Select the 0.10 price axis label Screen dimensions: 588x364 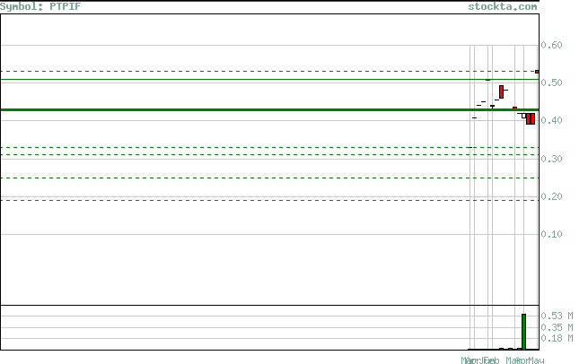tap(551, 234)
